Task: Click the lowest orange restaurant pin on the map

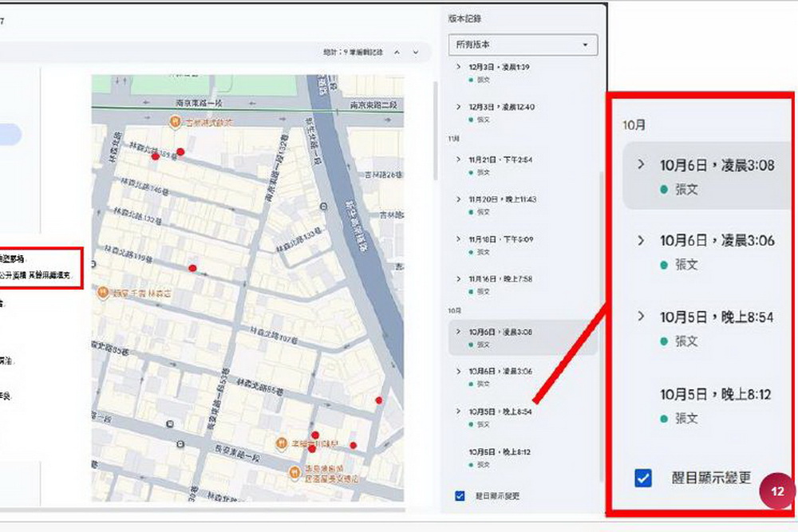Action: 292,471
